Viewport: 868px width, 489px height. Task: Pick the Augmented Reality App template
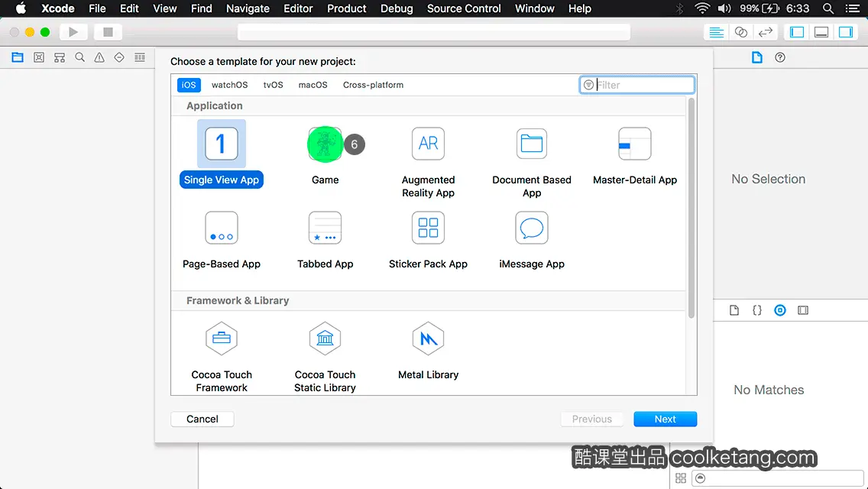(x=428, y=162)
